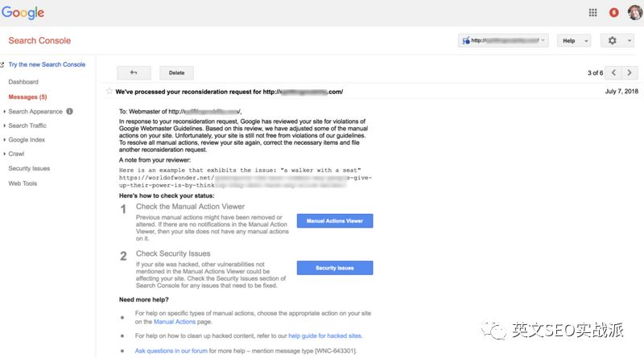Select the '3 of 6' message counter

[595, 72]
